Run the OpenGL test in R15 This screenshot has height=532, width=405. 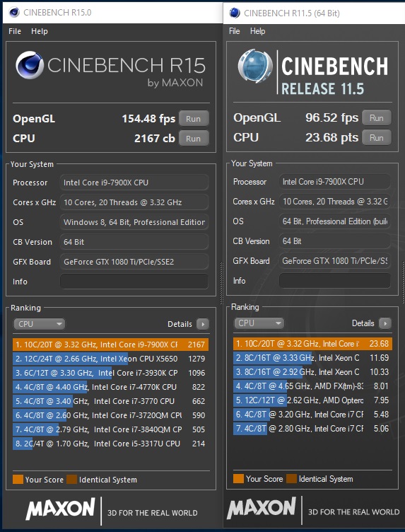[193, 119]
